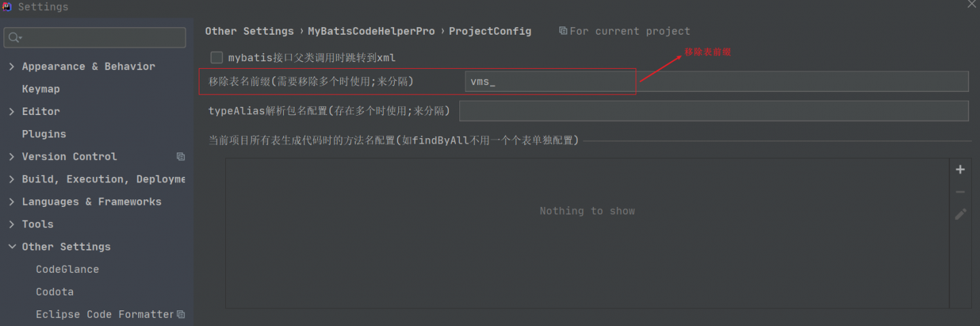The image size is (980, 326).
Task: Expand the Editor settings node
Action: (12, 112)
